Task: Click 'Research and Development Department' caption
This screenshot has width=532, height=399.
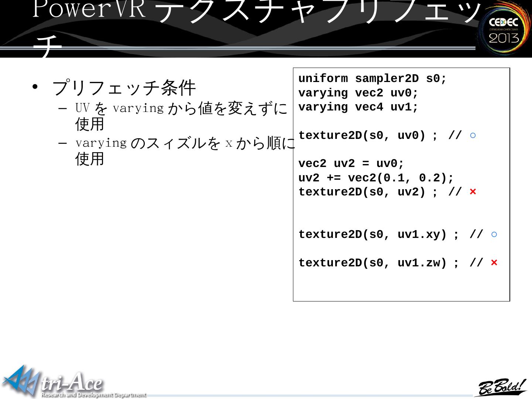Action: pyautogui.click(x=94, y=395)
